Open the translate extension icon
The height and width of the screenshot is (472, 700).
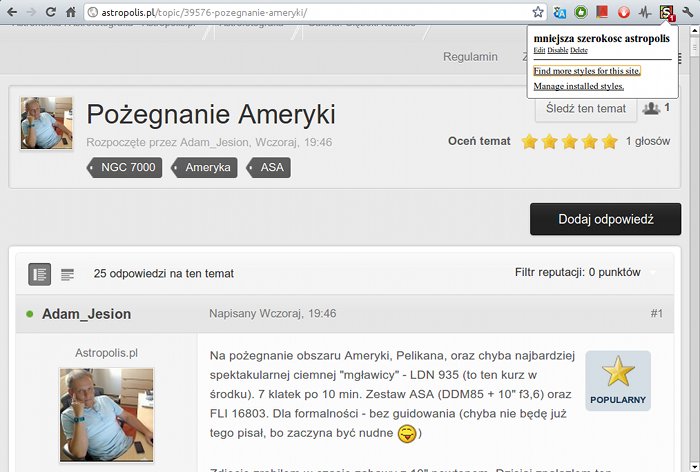click(x=559, y=13)
